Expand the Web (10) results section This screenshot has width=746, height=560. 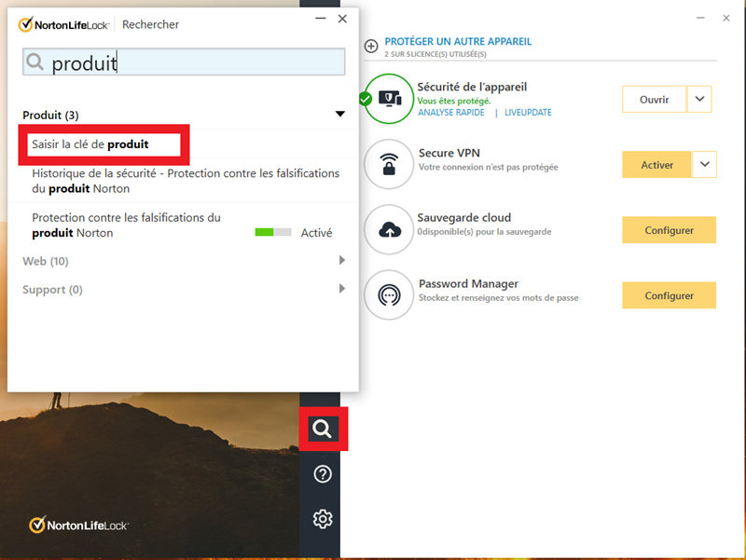(341, 261)
